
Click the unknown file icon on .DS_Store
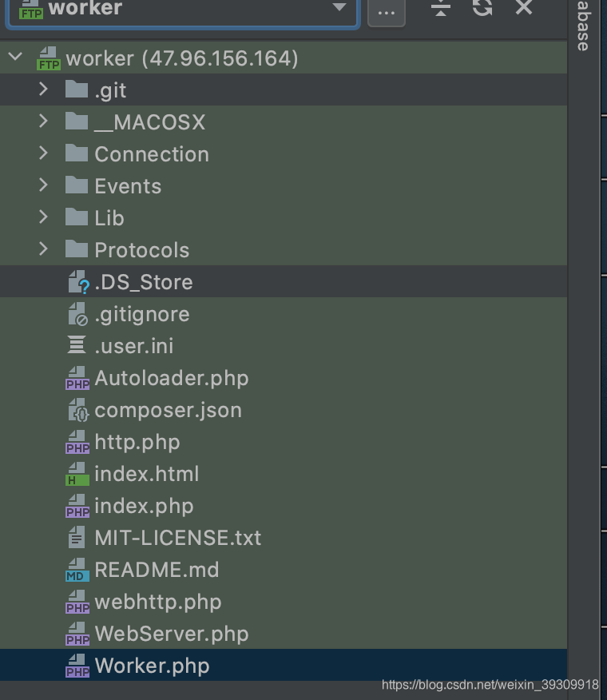pos(77,281)
